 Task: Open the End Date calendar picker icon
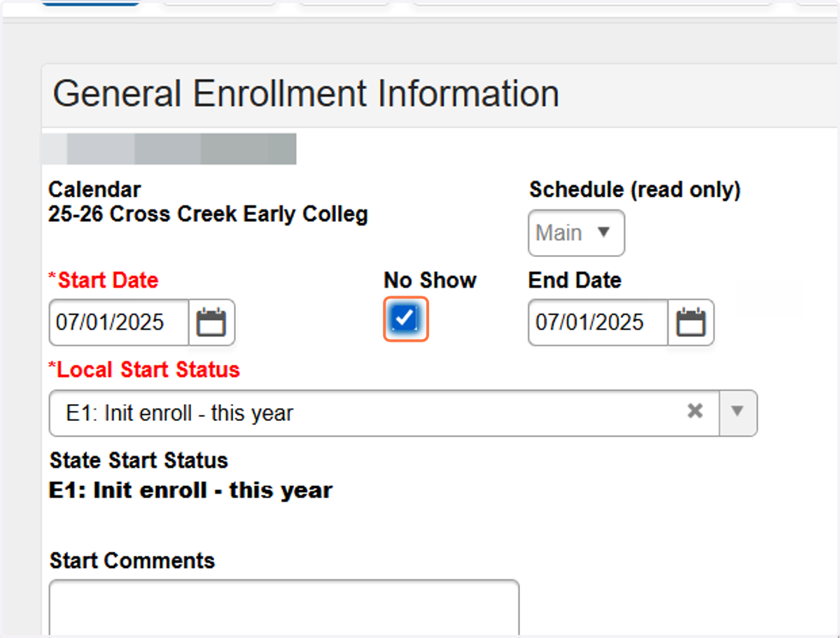coord(691,323)
